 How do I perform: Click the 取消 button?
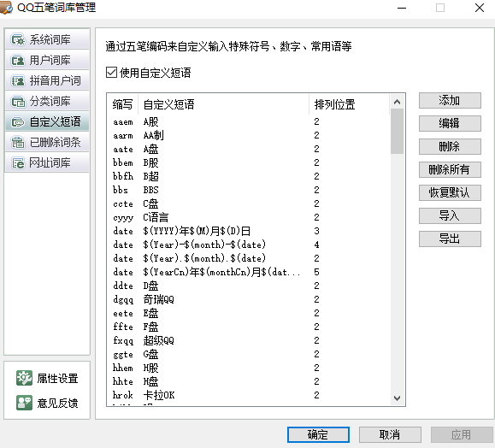[390, 434]
